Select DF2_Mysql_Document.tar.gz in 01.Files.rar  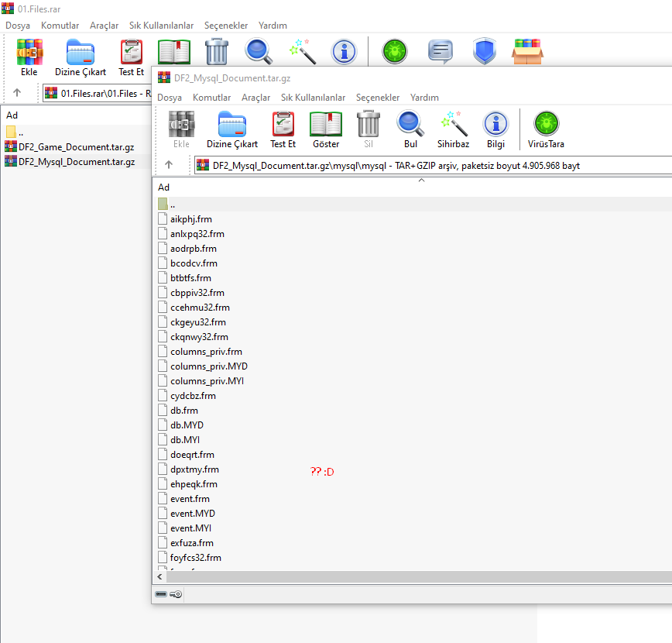click(70, 162)
